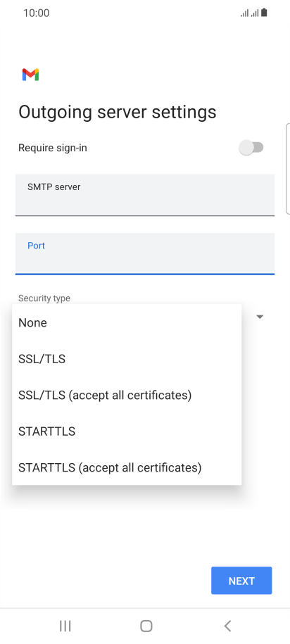Tap the Outgoing server settings heading

[x=117, y=112]
